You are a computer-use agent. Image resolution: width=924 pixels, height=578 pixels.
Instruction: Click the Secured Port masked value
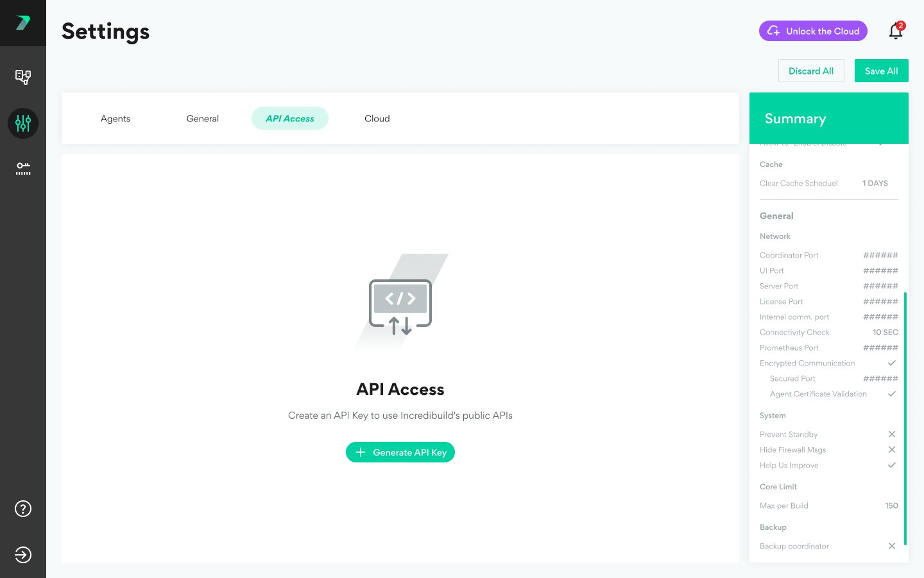pyautogui.click(x=880, y=378)
